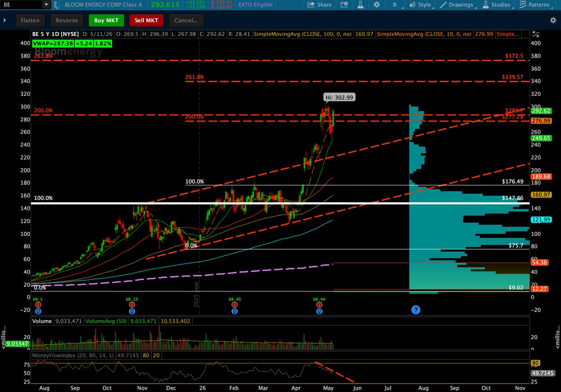The width and height of the screenshot is (561, 392).
Task: Click the blue question mark icon on chart
Action: tap(416, 309)
